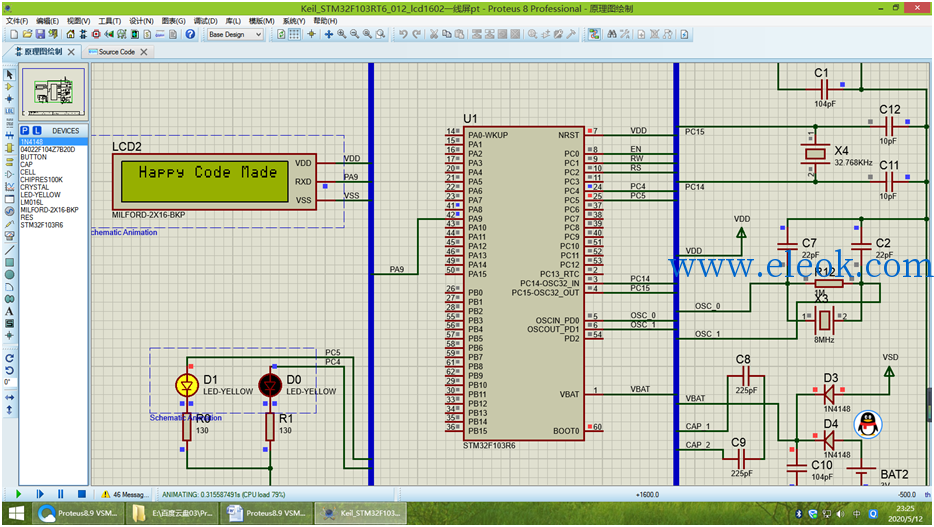Select the Selection Mode arrow tool
This screenshot has height=527, width=934.
pos(10,74)
